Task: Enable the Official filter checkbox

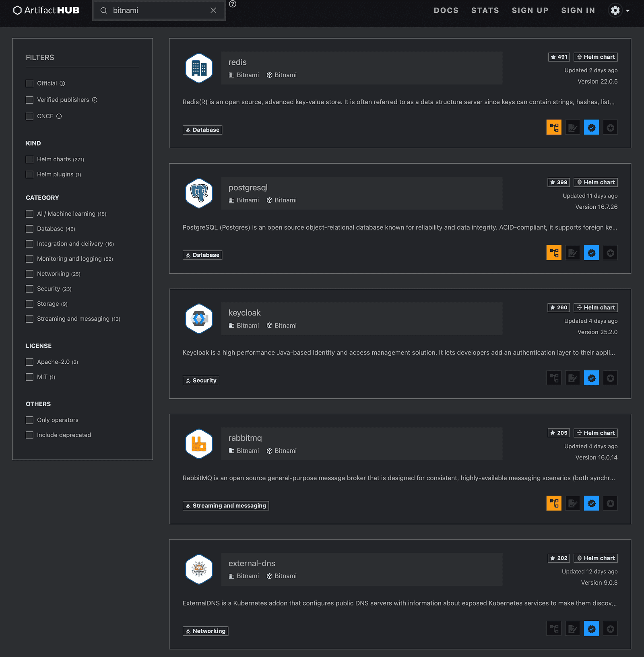Action: click(29, 84)
